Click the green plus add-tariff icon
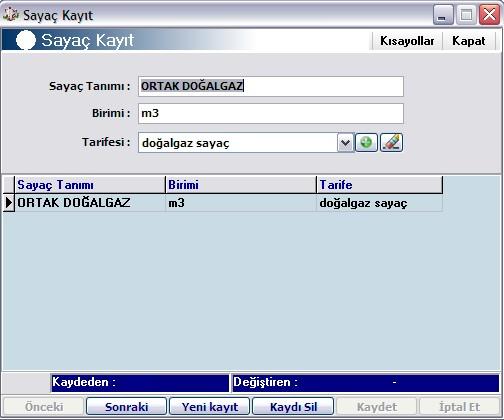Image resolution: width=504 pixels, height=420 pixels. [366, 143]
